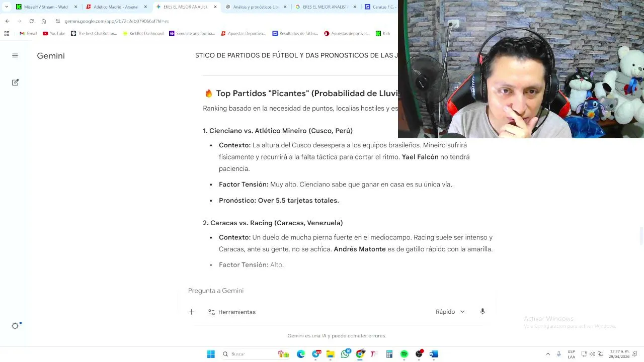The height and width of the screenshot is (362, 644).
Task: Open Gemini's main menu hamburger icon
Action: click(15, 56)
